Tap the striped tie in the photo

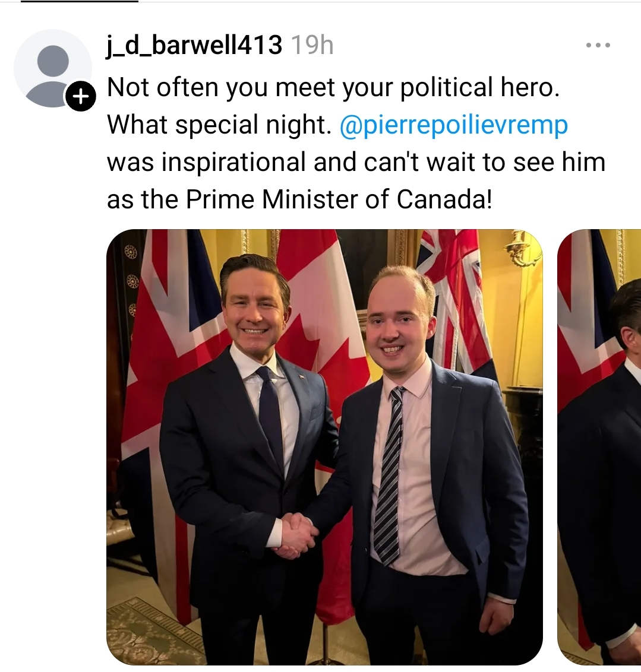[390, 471]
